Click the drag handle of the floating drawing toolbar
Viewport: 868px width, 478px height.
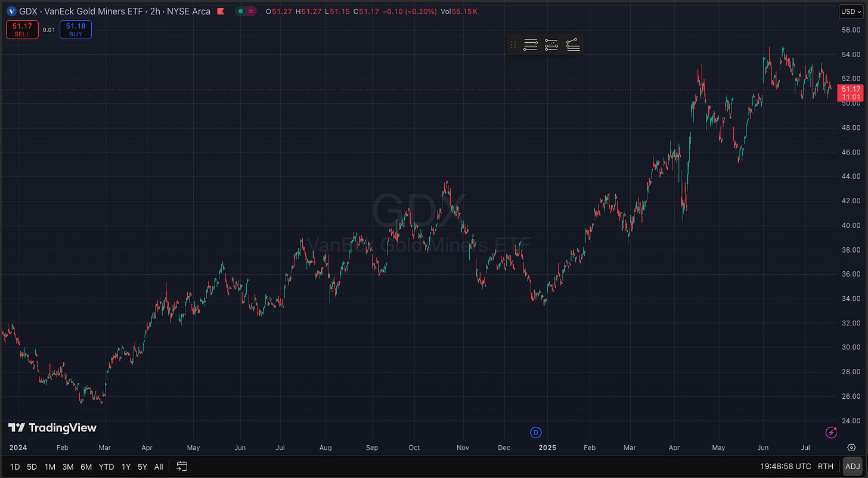[513, 45]
